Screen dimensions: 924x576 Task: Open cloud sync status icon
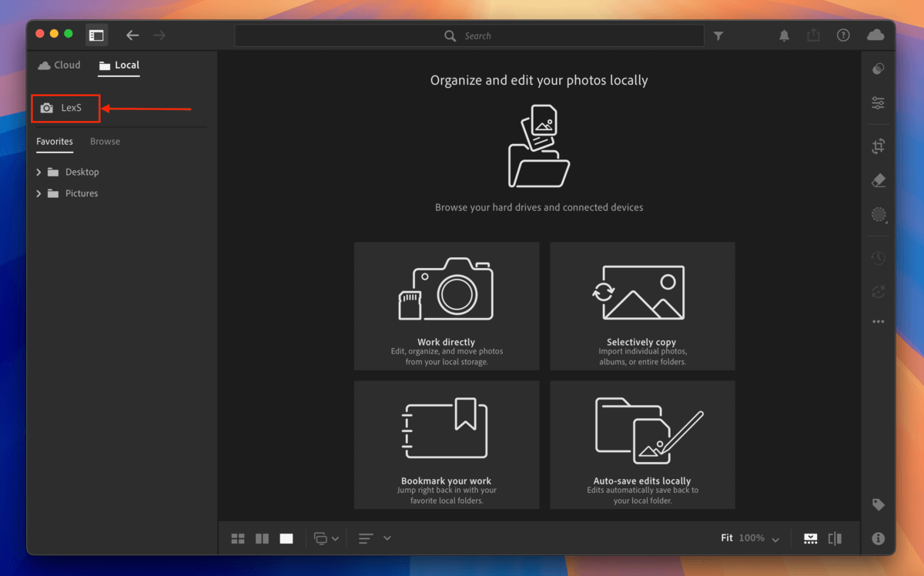point(875,35)
